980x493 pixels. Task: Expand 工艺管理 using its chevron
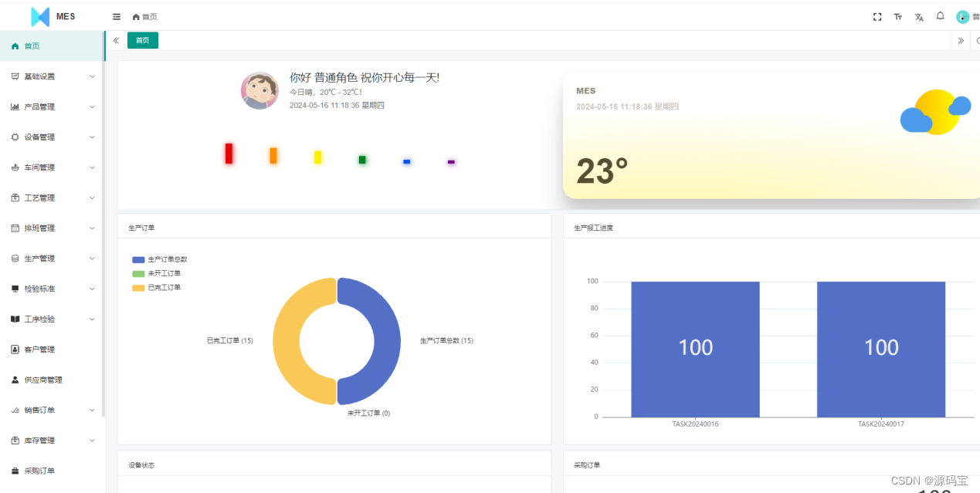pos(92,198)
